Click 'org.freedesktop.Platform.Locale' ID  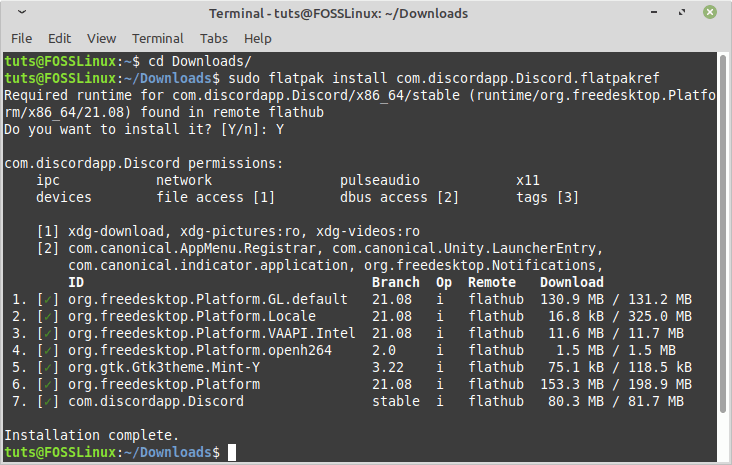coord(192,317)
